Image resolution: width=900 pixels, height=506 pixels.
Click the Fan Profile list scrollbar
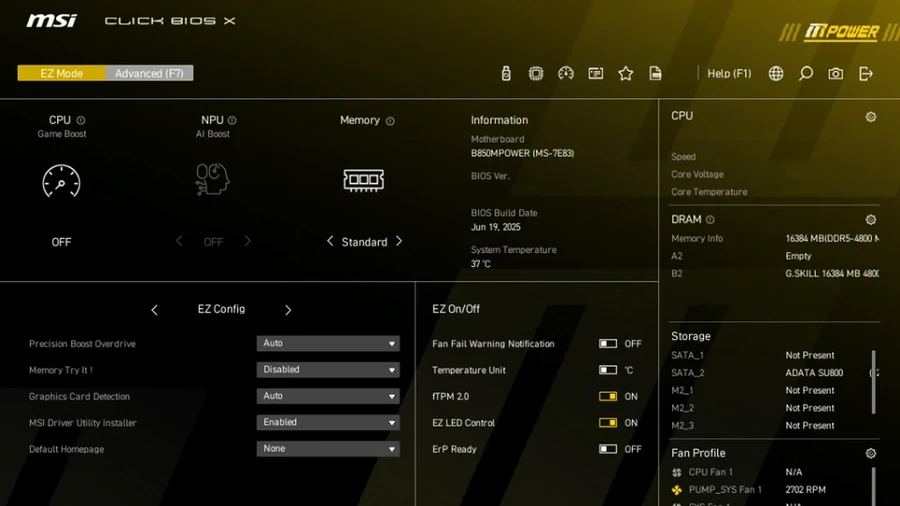pyautogui.click(x=874, y=486)
